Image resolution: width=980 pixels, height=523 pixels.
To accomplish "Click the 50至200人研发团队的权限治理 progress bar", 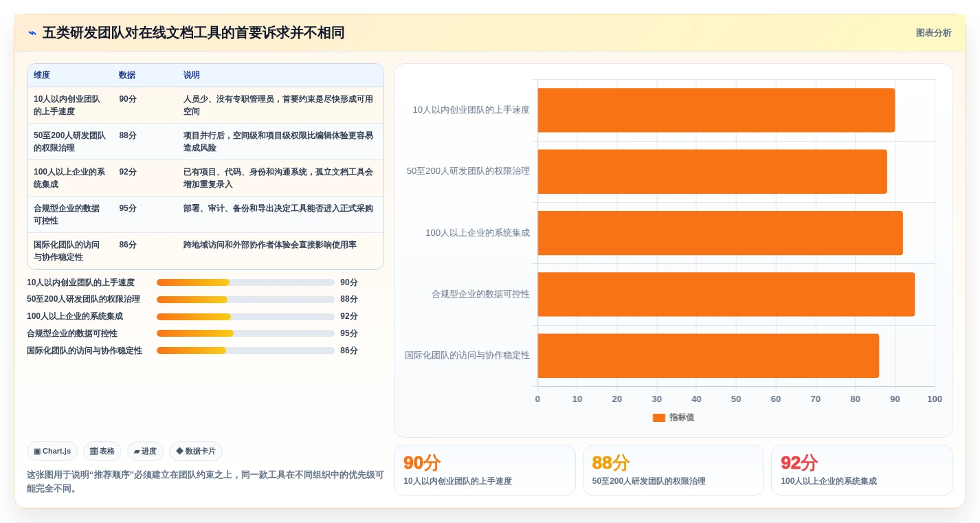I will [x=245, y=300].
